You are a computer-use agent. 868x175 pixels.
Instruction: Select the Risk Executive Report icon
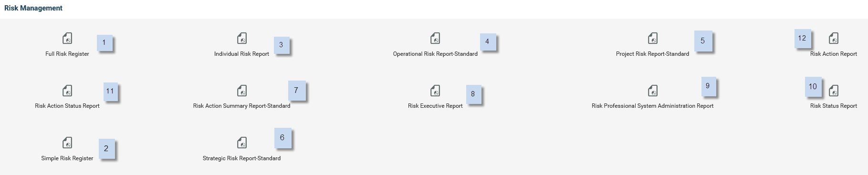click(435, 91)
